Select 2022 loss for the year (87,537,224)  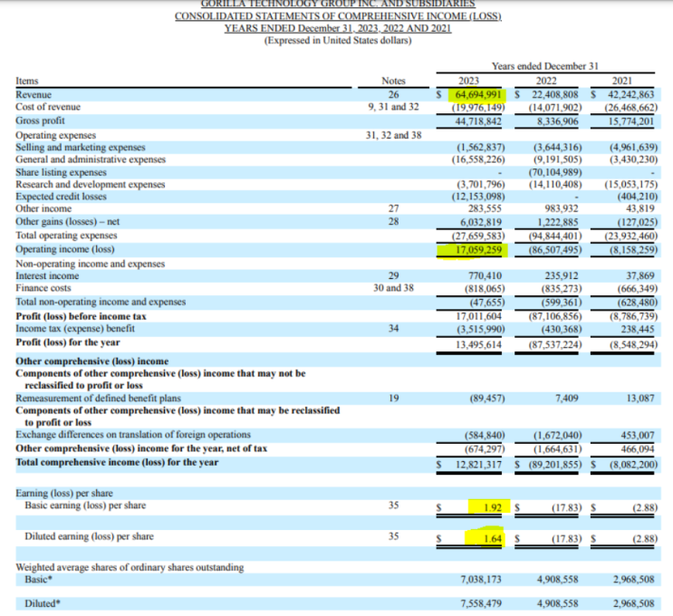pyautogui.click(x=555, y=344)
